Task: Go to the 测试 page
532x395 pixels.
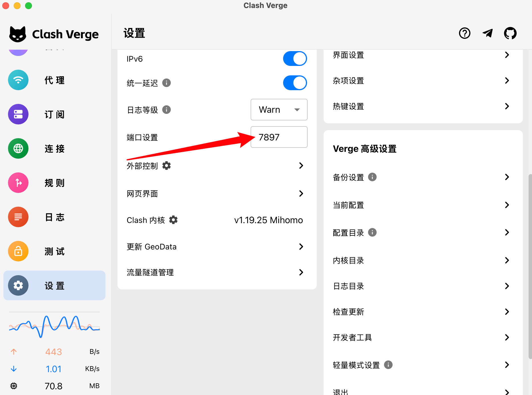Action: [x=54, y=251]
